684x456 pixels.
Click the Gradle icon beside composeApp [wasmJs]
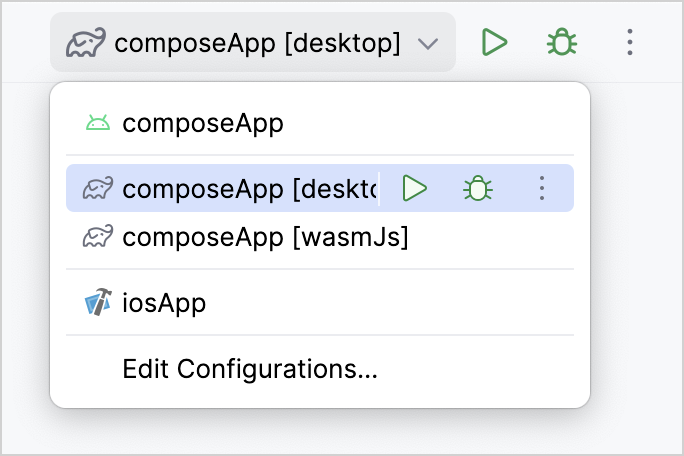pyautogui.click(x=97, y=238)
